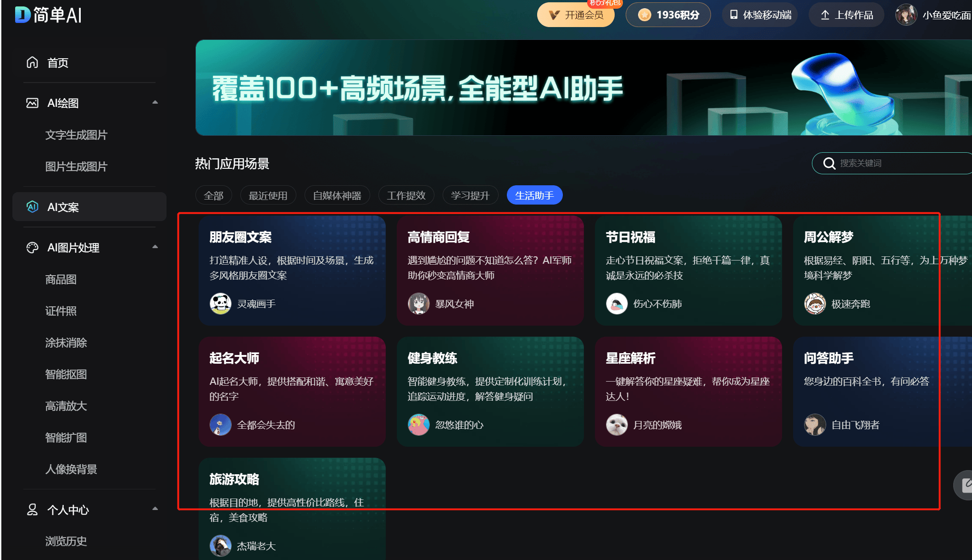Open the 1936积分 points badge
Image resolution: width=972 pixels, height=560 pixels.
[668, 15]
